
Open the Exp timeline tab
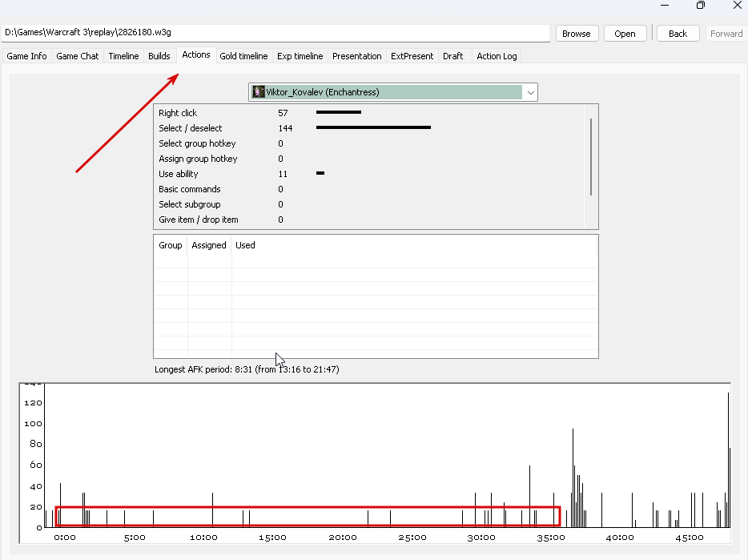(x=300, y=56)
